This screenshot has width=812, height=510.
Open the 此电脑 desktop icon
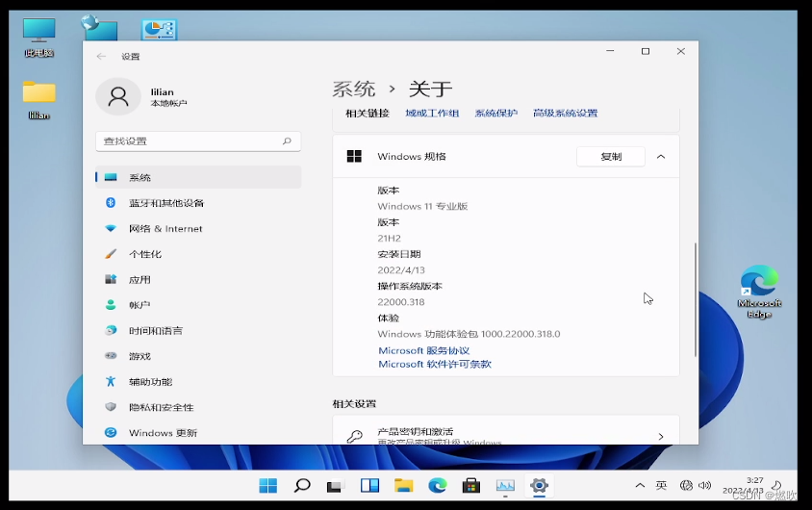38,38
